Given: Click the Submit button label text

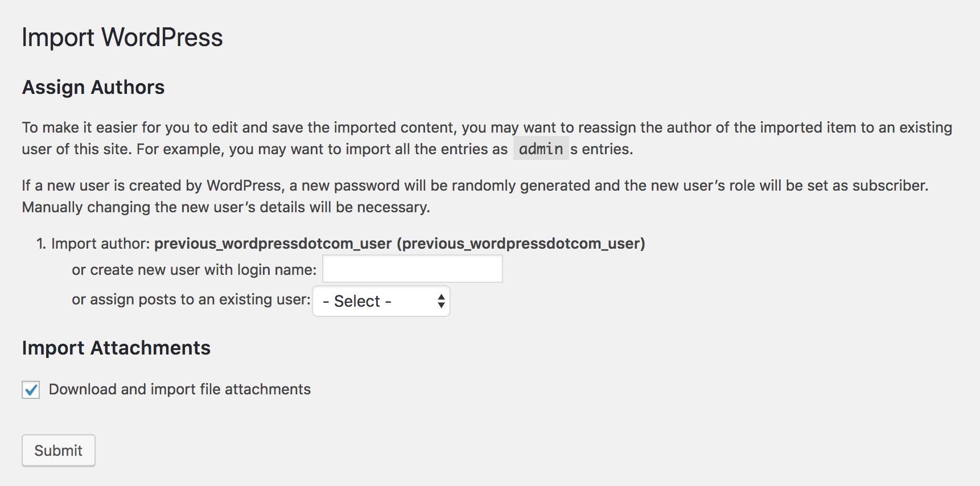Looking at the screenshot, I should click(x=58, y=450).
